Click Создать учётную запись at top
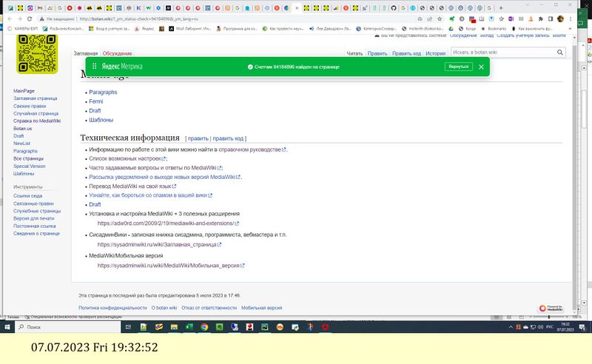Viewport: 592px width, 364px height. coord(523,36)
